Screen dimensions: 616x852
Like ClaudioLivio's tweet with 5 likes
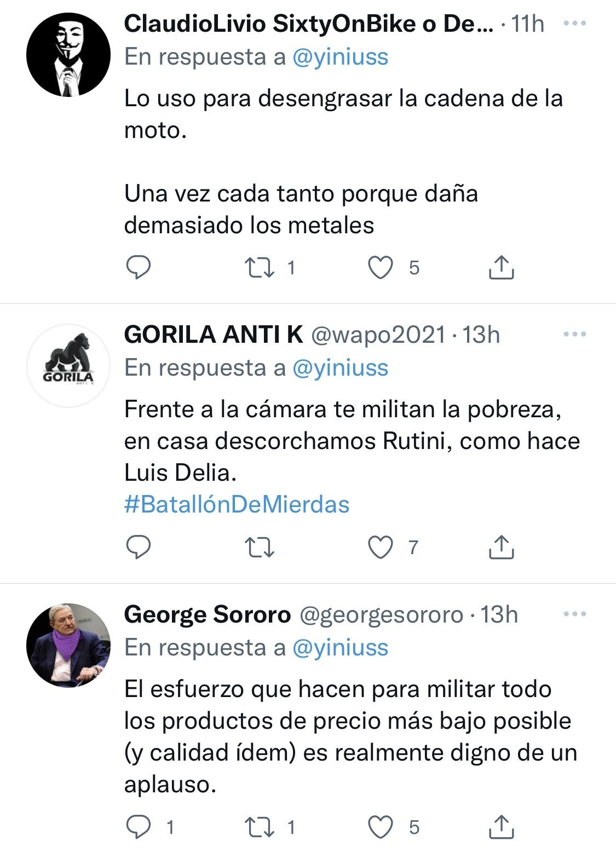point(380,267)
